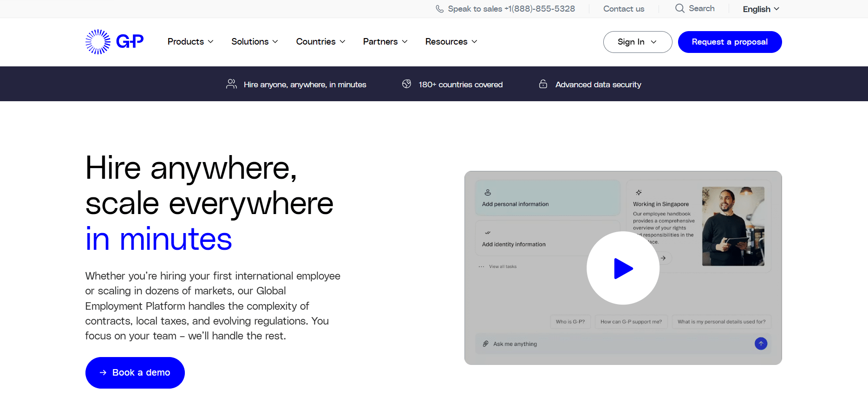Open search via the magnifier icon
Screen dimensions: 868x416
680,8
